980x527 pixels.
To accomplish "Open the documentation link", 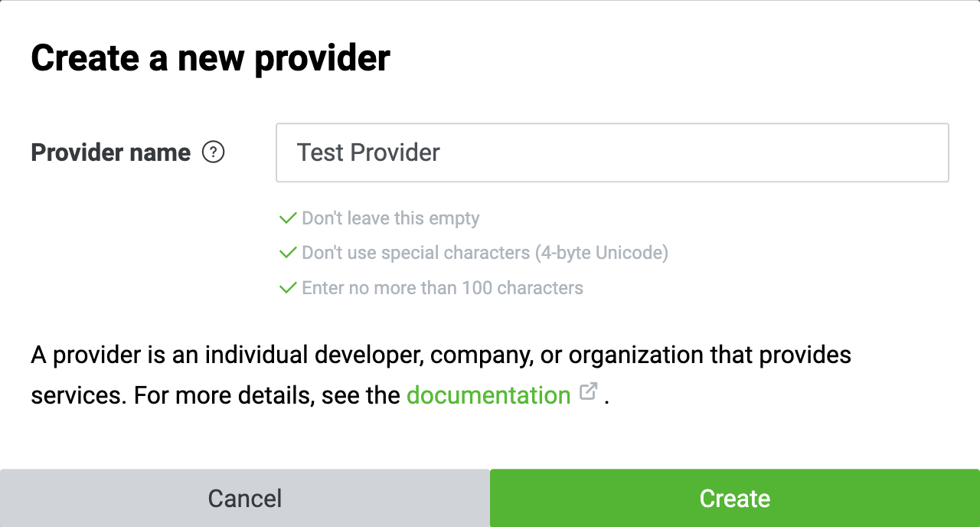I will pos(488,395).
